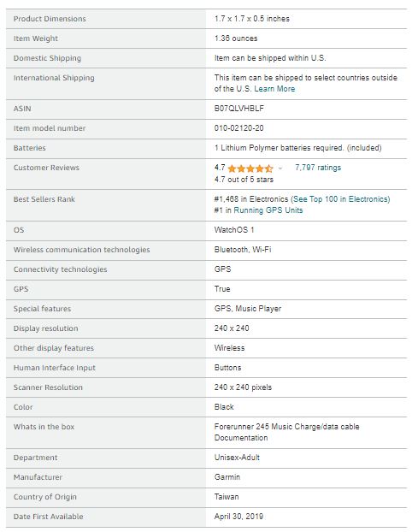This screenshot has width=412, height=532.
Task: Click the Best Sellers Rank label
Action: (x=44, y=199)
